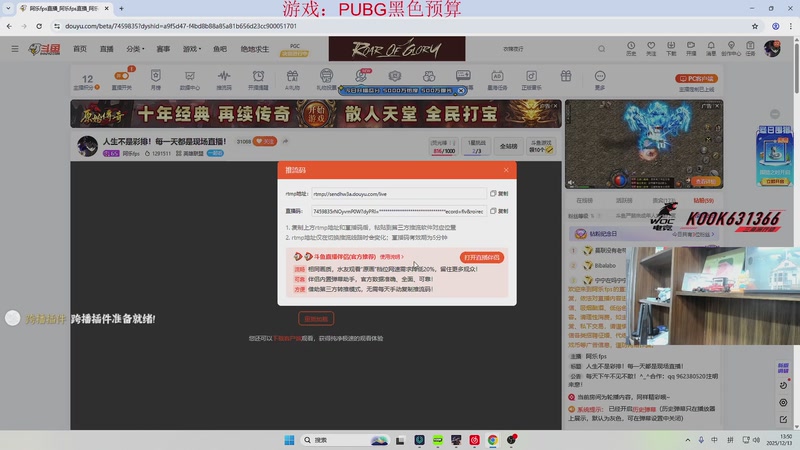
Task: Click the Douyu logo
Action: coord(44,49)
